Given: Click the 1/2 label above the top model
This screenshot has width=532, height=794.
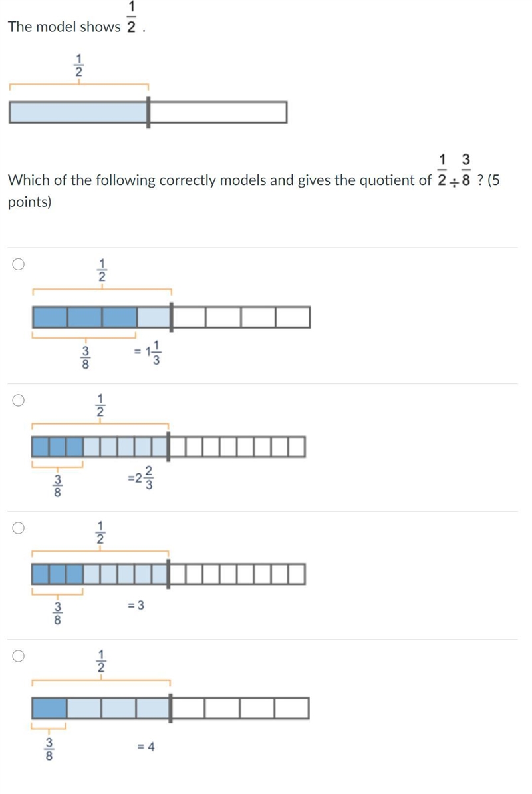Looking at the screenshot, I should [x=78, y=65].
